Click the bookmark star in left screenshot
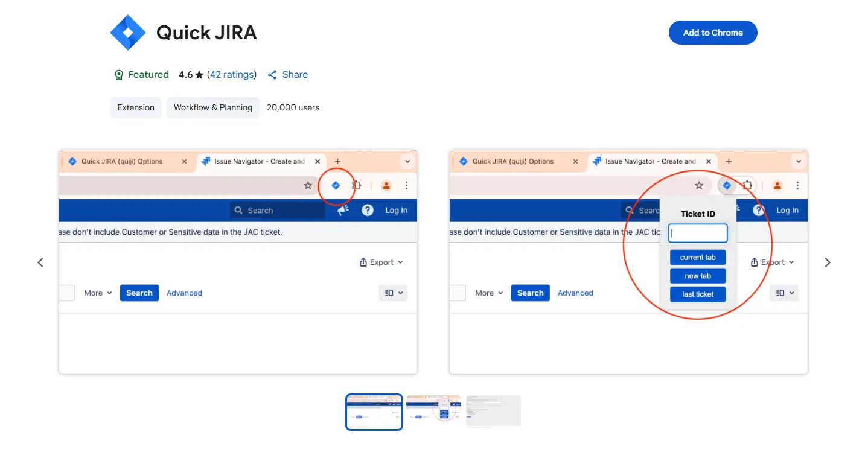Viewport: 868px width, 461px height. click(308, 186)
